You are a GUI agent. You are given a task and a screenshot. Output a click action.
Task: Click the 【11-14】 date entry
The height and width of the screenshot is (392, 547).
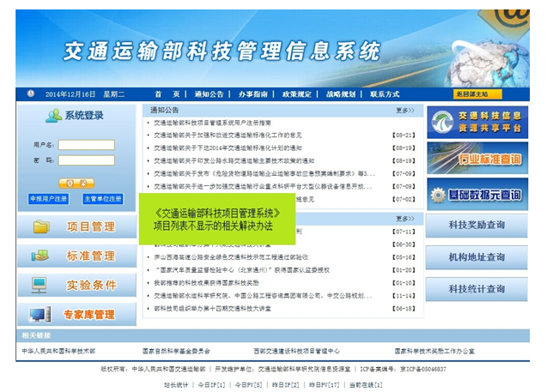click(404, 296)
